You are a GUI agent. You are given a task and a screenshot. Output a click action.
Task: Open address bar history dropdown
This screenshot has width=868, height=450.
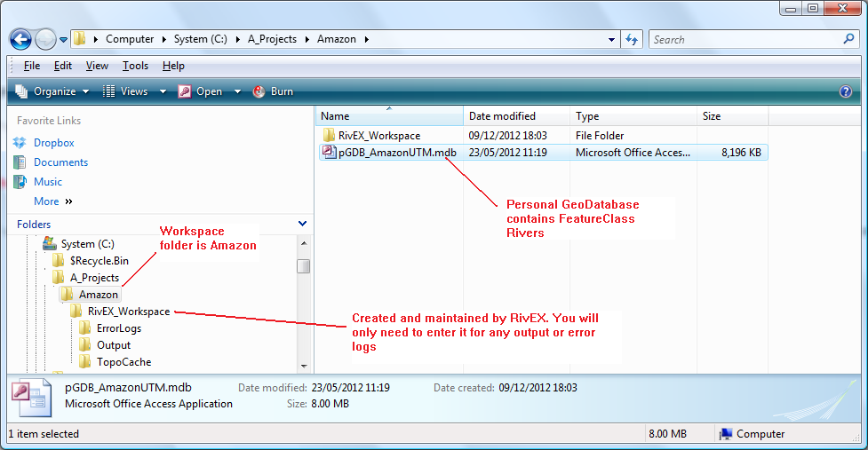611,40
